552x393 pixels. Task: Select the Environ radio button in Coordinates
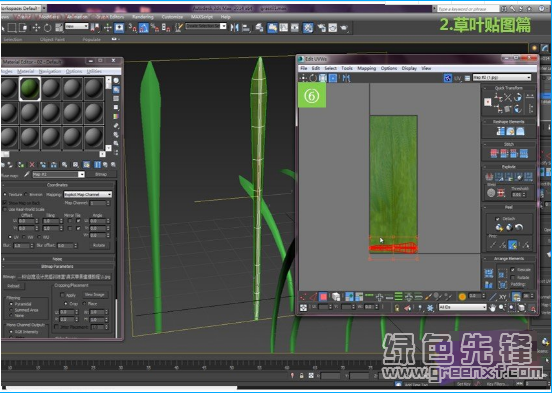(26, 194)
